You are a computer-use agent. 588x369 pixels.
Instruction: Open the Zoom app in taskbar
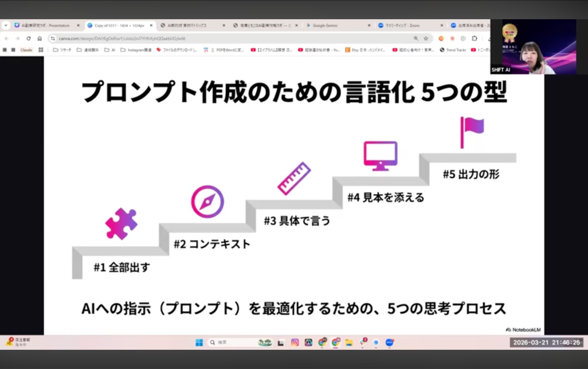(389, 342)
